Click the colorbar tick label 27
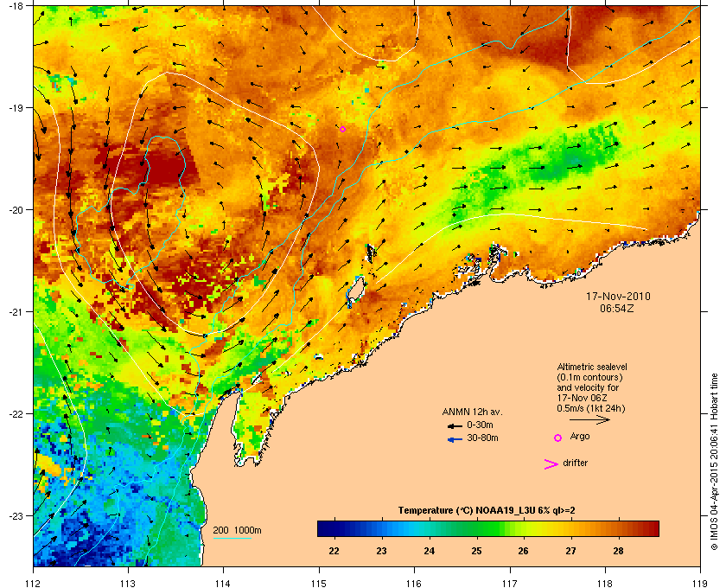The width and height of the screenshot is (726, 588). [x=571, y=551]
